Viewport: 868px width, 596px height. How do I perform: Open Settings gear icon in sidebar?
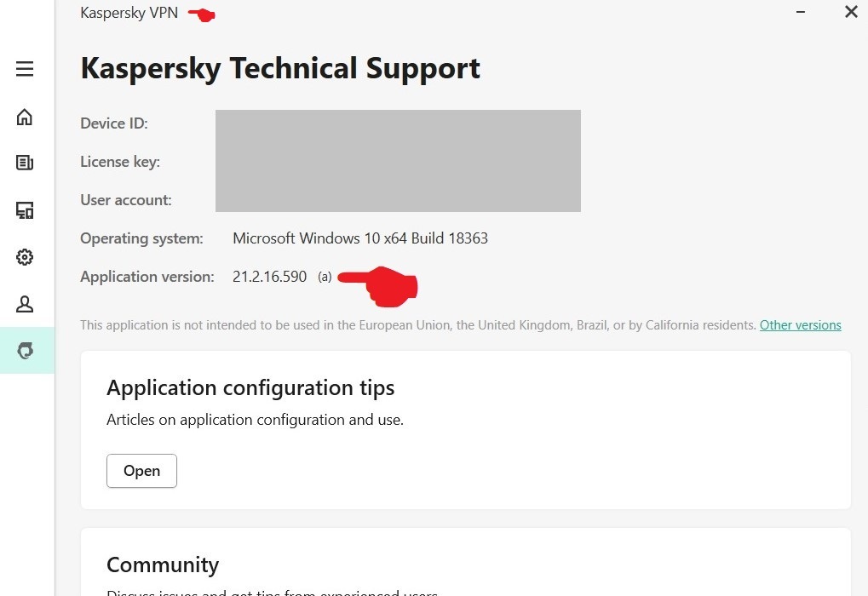(25, 257)
